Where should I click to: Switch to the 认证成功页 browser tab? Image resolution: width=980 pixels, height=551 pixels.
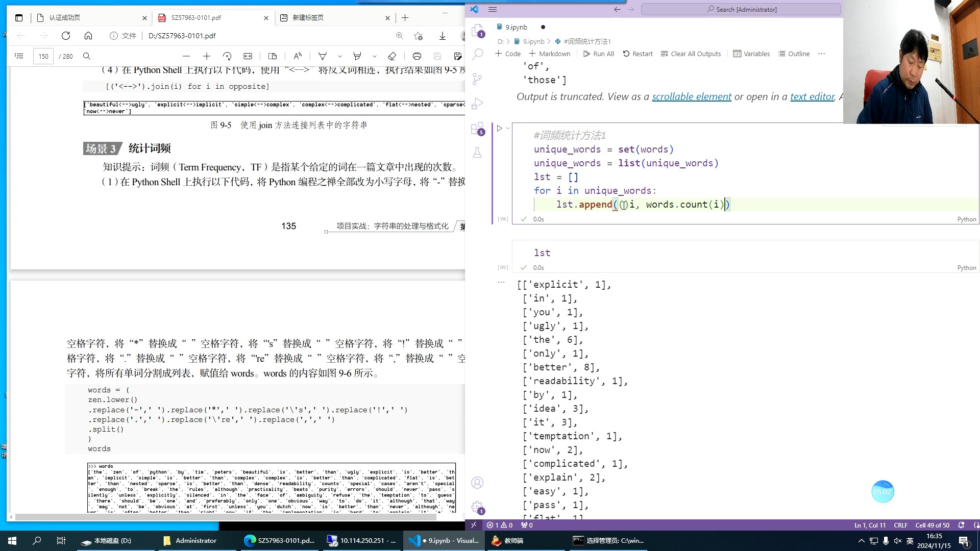(91, 17)
